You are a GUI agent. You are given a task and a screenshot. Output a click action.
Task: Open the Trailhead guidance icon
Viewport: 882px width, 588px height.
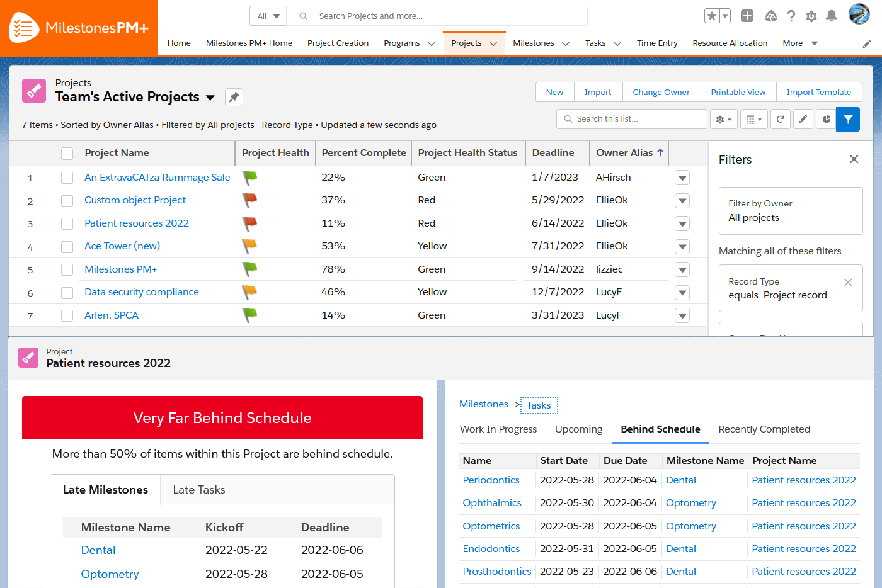[771, 16]
